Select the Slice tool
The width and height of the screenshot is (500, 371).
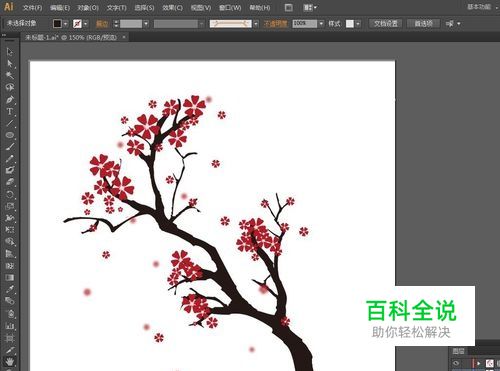pos(10,349)
